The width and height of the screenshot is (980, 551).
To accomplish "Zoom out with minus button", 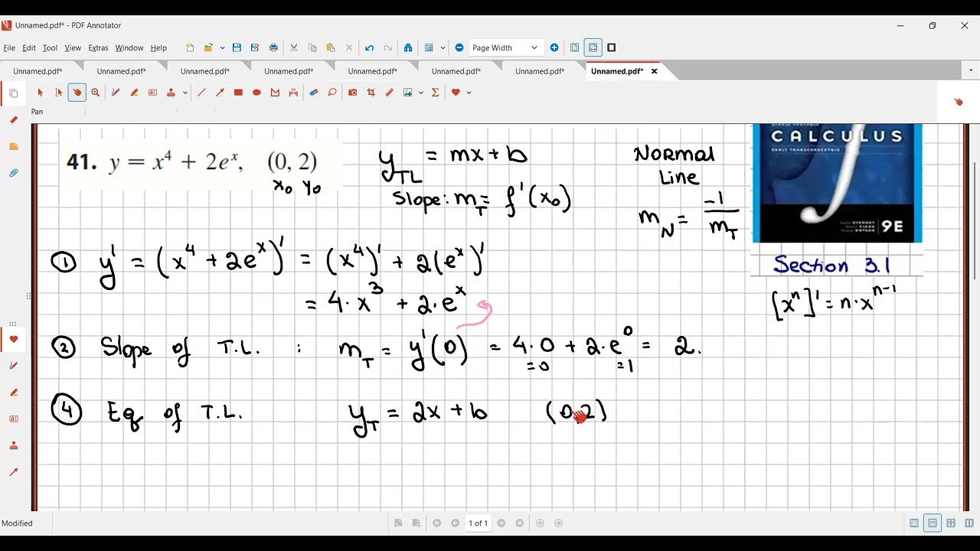I will tap(459, 47).
